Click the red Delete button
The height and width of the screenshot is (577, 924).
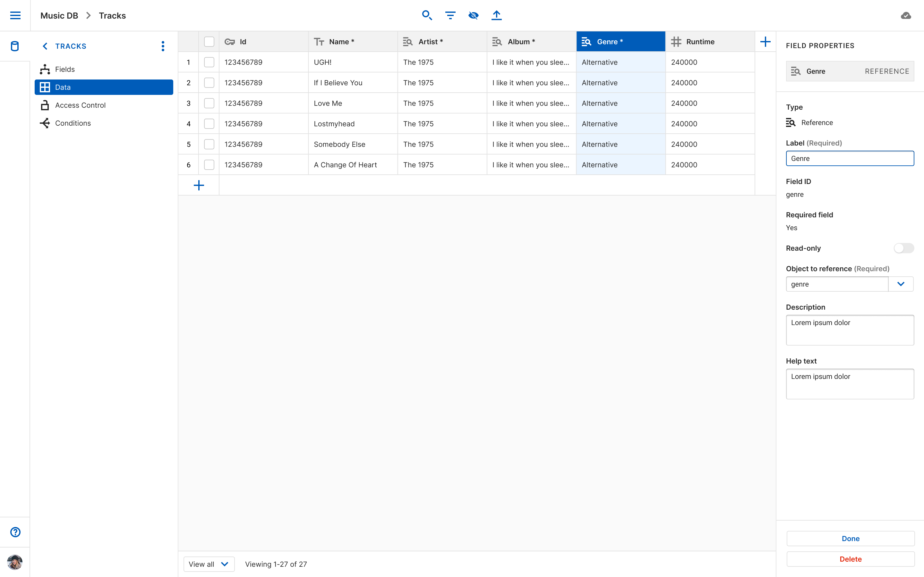pyautogui.click(x=850, y=559)
